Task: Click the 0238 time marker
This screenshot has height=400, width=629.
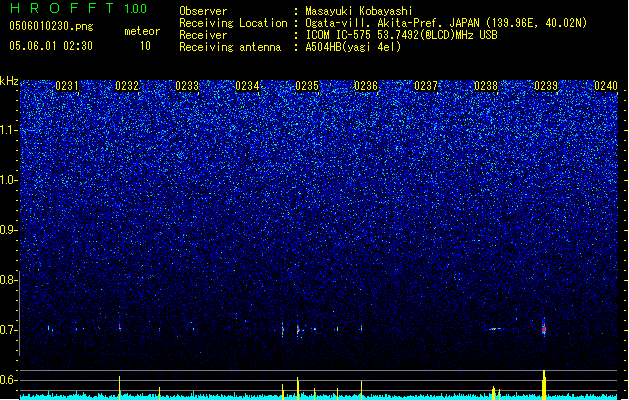Action: 486,86
